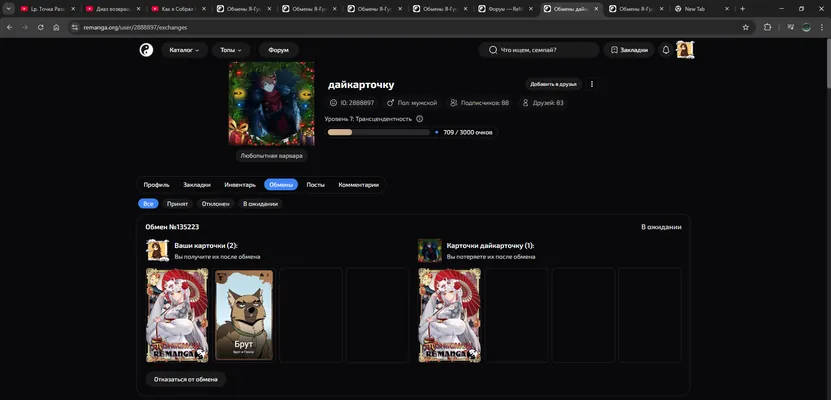831x400 pixels.
Task: Click the Пол: мужской label
Action: [x=412, y=103]
